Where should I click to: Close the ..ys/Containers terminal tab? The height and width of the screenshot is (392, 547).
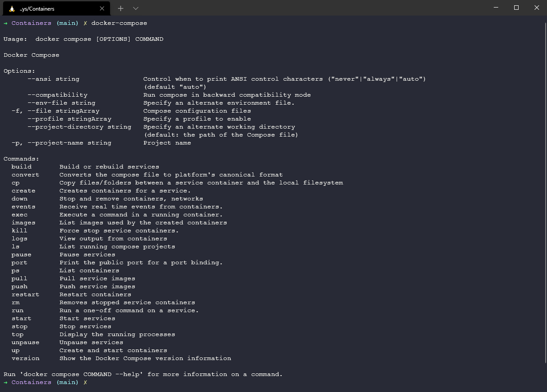[102, 8]
